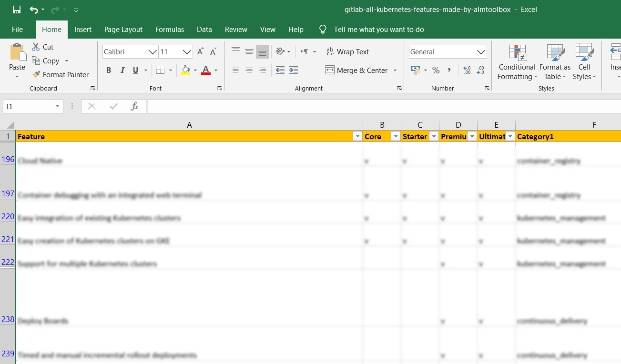This screenshot has width=621, height=364.
Task: Click the Center align icon
Action: (249, 71)
